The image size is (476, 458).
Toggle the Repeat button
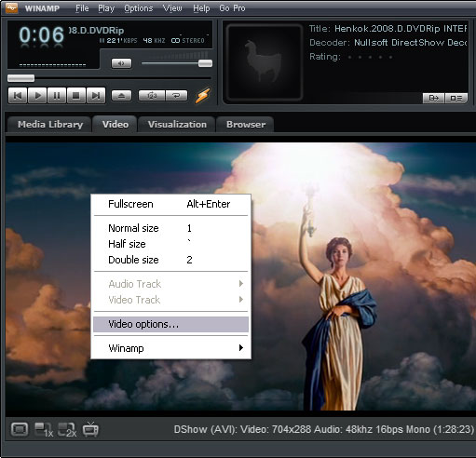pos(176,95)
